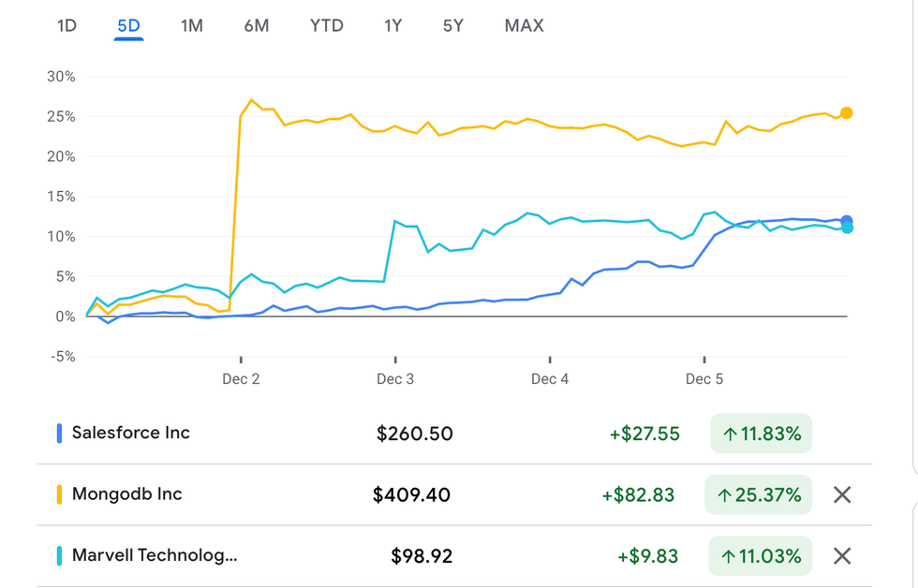Switch to the 1M time range
This screenshot has width=918, height=588.
click(x=191, y=26)
